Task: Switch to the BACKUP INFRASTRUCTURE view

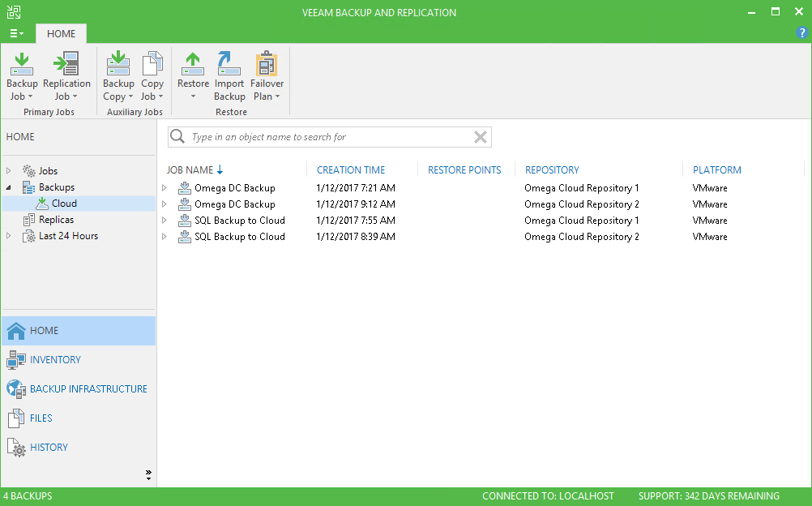Action: coord(79,389)
